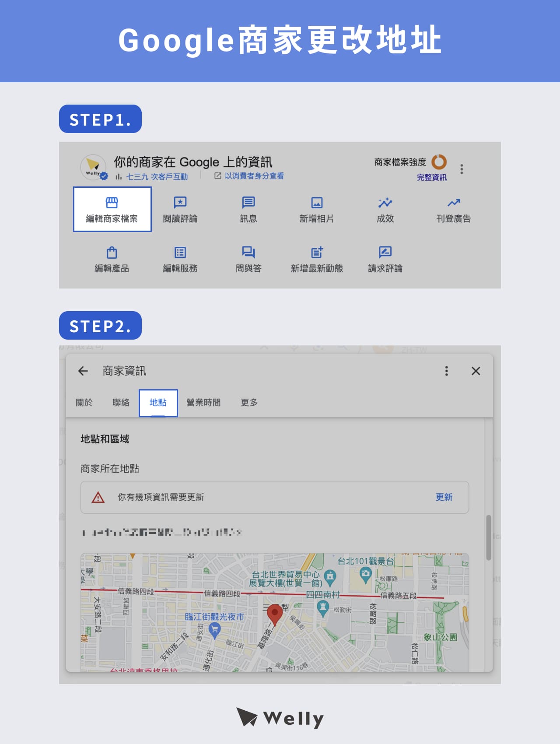Click the dialog vertical scrollbar
This screenshot has height=744, width=560.
[x=489, y=538]
